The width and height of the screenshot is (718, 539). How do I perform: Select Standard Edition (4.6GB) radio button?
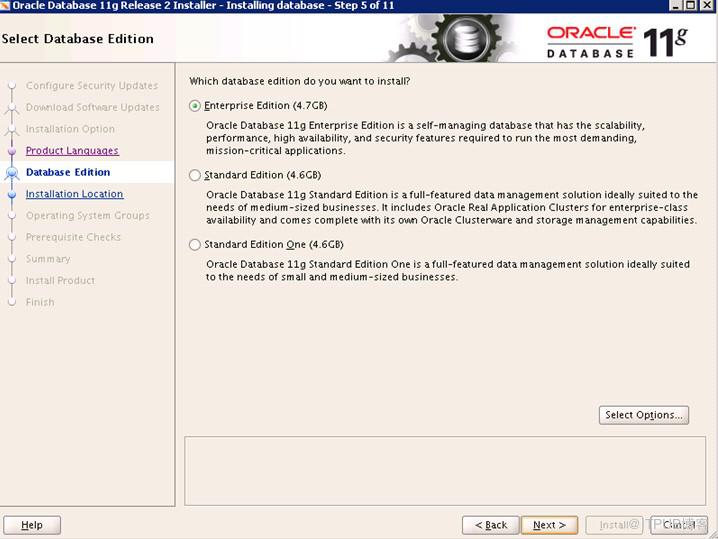pyautogui.click(x=195, y=175)
